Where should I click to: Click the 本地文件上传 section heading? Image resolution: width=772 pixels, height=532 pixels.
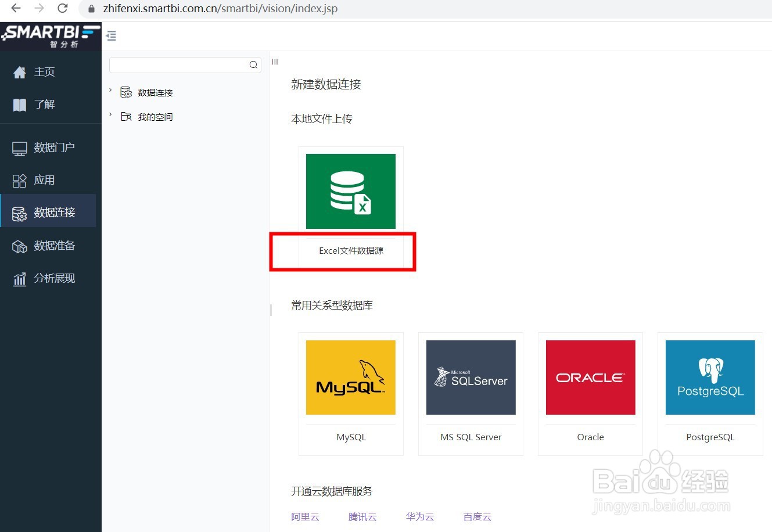[x=322, y=118]
